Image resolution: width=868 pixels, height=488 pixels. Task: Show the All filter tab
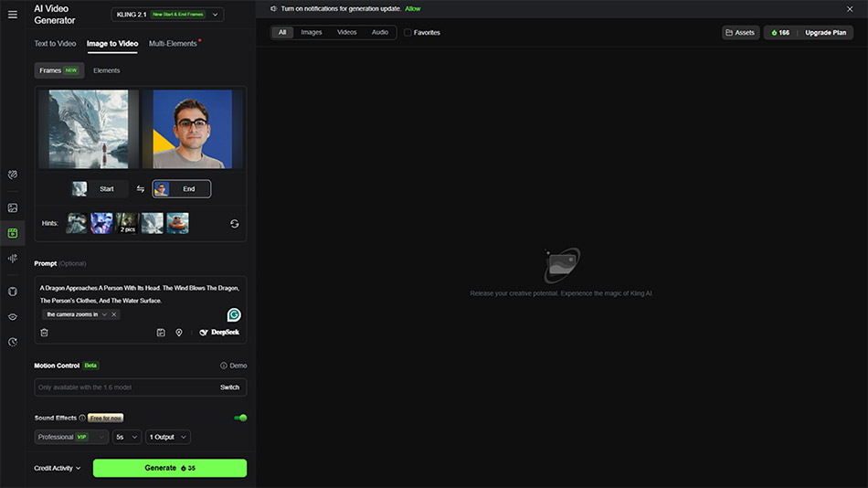[x=282, y=32]
